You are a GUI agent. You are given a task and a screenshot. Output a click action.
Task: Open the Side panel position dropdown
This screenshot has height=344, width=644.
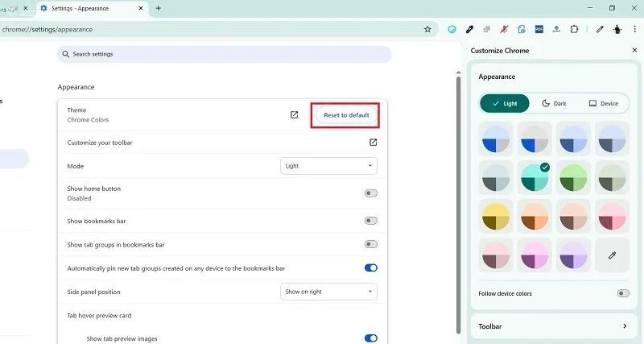[x=328, y=292]
